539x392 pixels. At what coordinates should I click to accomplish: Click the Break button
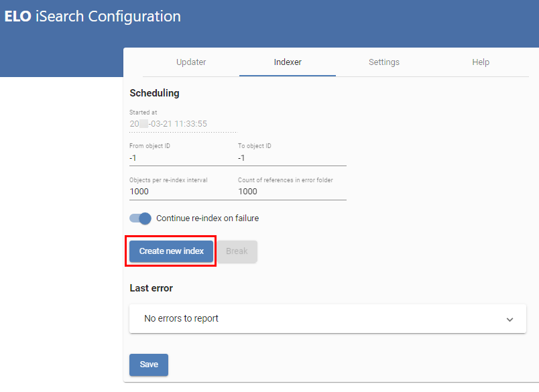click(237, 251)
